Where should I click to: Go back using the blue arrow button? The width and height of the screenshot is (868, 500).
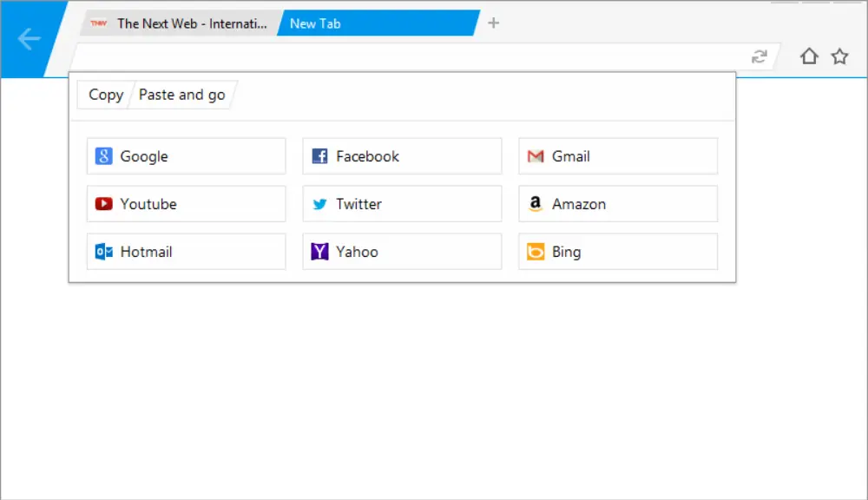click(x=29, y=39)
